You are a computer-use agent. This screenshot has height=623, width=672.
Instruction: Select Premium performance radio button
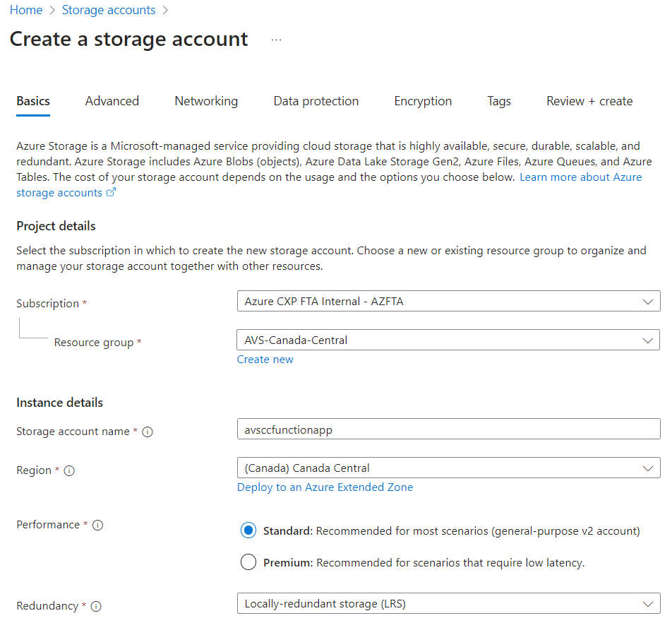[x=248, y=562]
